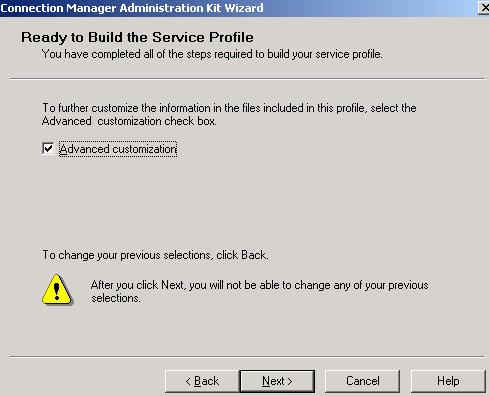Cancel the Connection Manager wizard

pyautogui.click(x=362, y=381)
